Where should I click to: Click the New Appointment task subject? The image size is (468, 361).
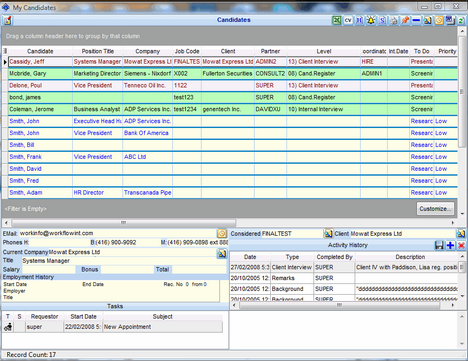point(162,327)
